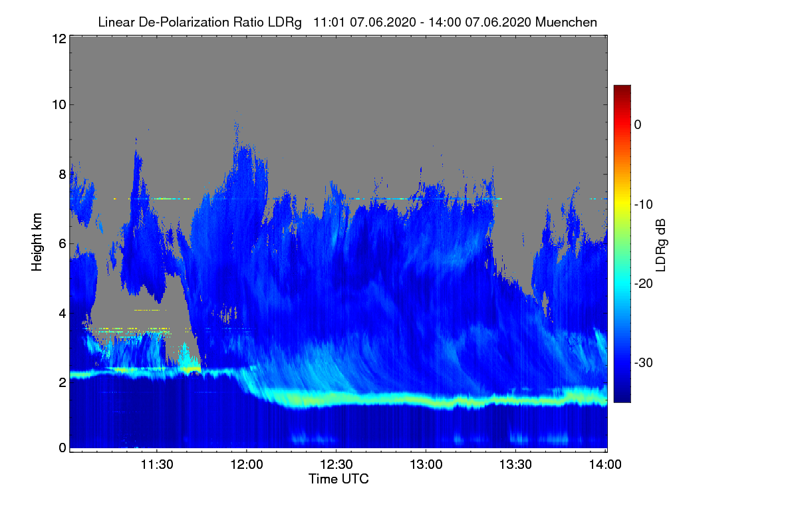Viewport: 798px width, 532px height.
Task: Click the '4' height tick label
Action: pos(61,313)
